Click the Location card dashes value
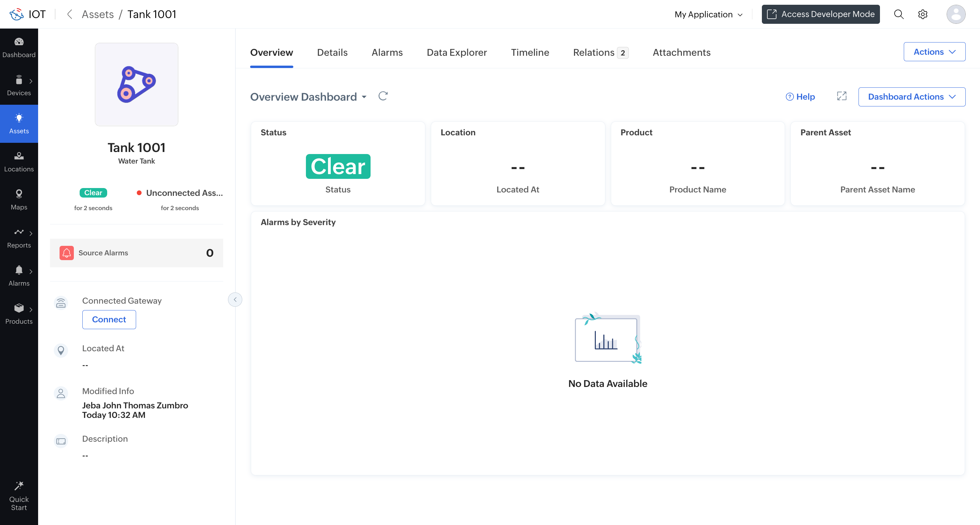The image size is (980, 525). [518, 168]
